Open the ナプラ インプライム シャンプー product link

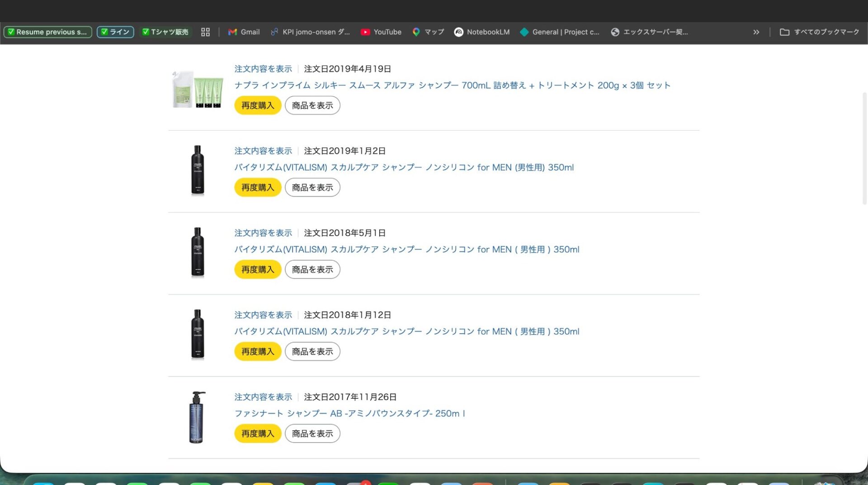(x=452, y=85)
